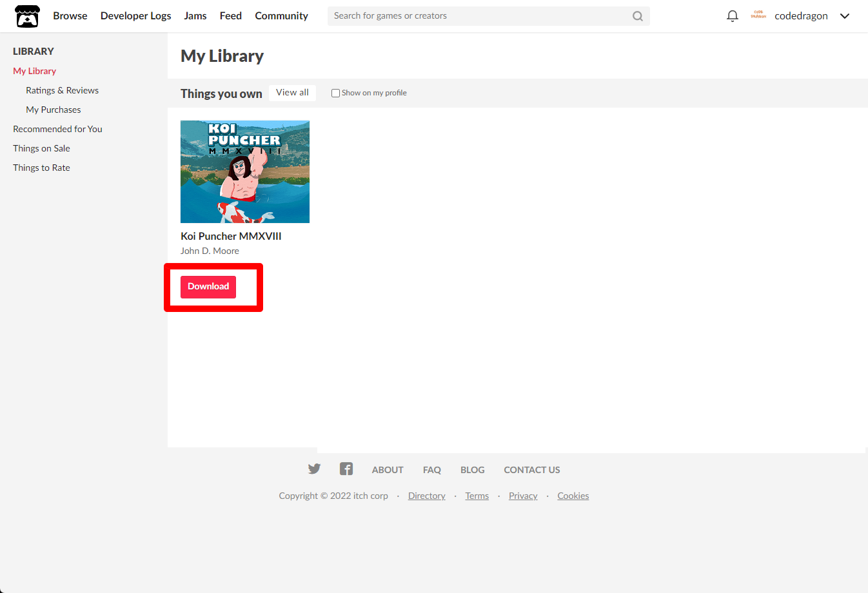The height and width of the screenshot is (593, 868).
Task: Open the Directory footer link
Action: (x=427, y=496)
